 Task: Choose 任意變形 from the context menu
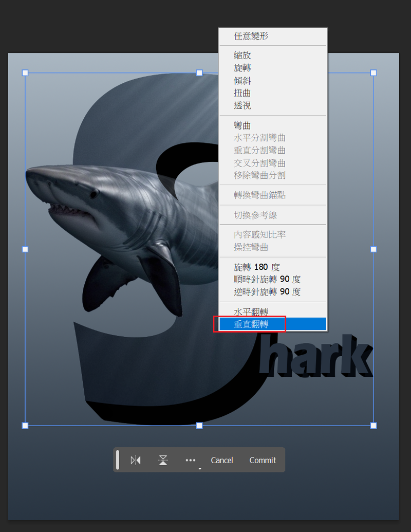(x=251, y=36)
